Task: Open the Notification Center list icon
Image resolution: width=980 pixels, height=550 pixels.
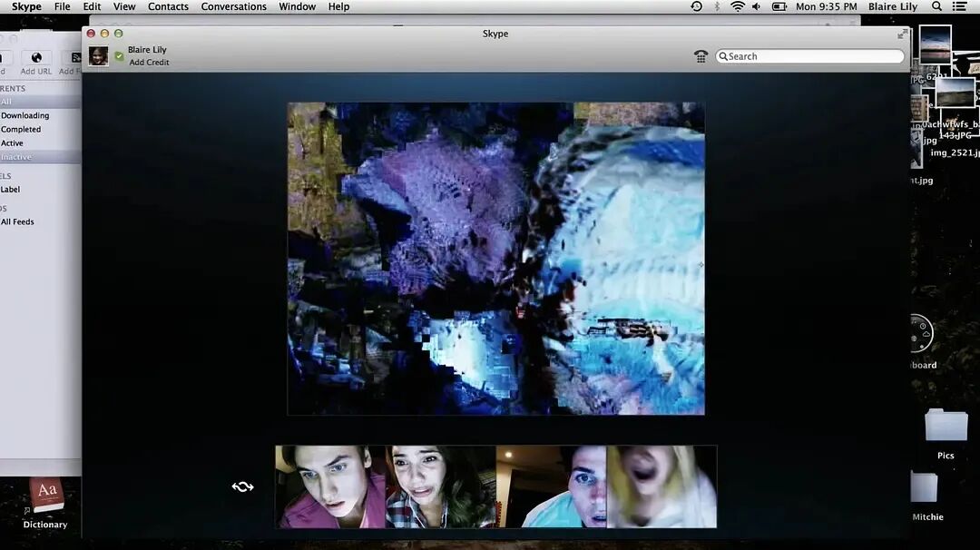Action: pyautogui.click(x=959, y=7)
